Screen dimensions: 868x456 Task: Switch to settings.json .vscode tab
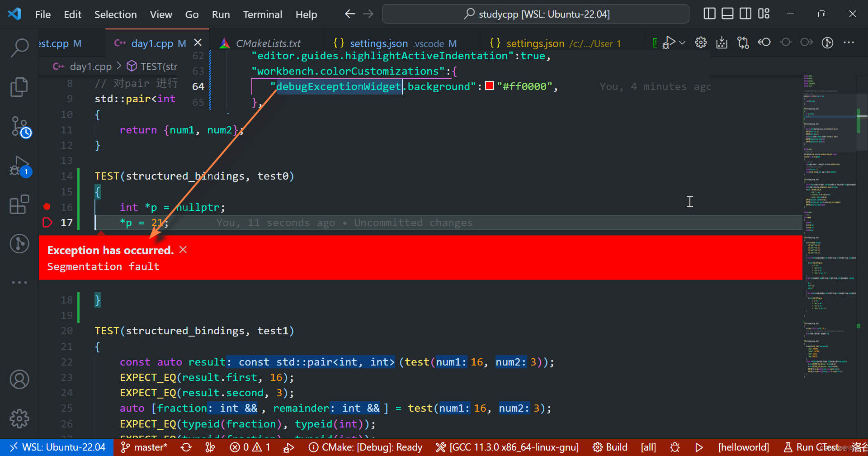click(x=394, y=43)
